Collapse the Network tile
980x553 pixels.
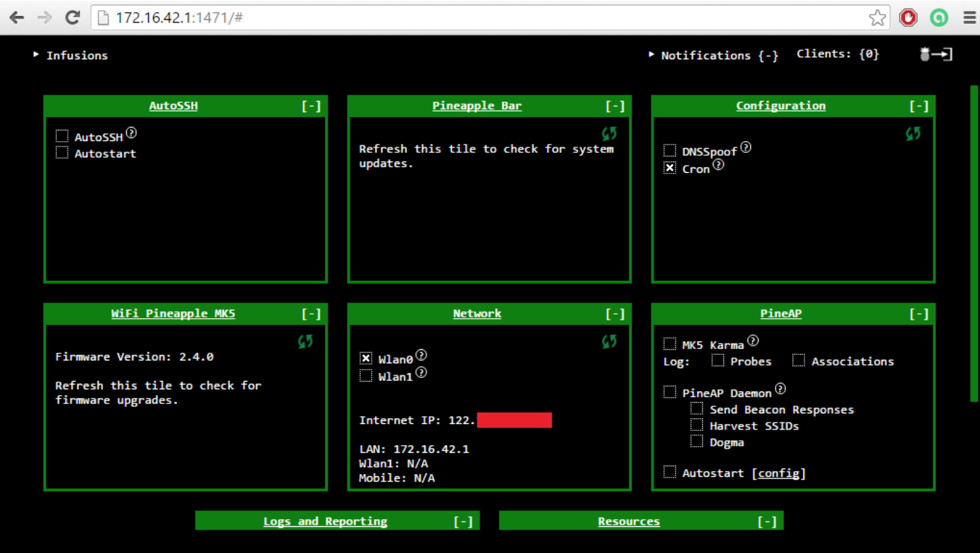(615, 314)
